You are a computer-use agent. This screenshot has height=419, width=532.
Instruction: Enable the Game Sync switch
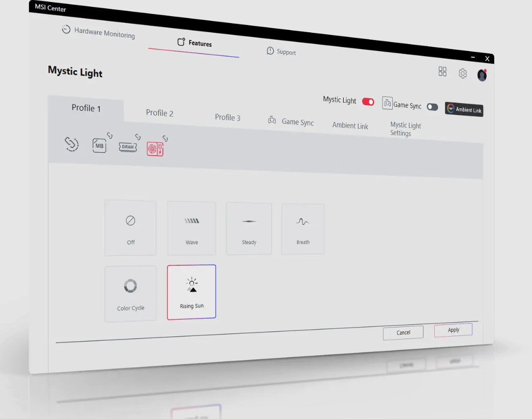coord(432,107)
